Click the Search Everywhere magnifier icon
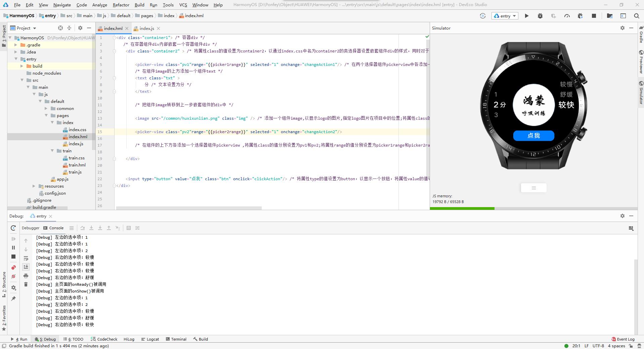Viewport: 644px width, 349px height. click(x=636, y=16)
